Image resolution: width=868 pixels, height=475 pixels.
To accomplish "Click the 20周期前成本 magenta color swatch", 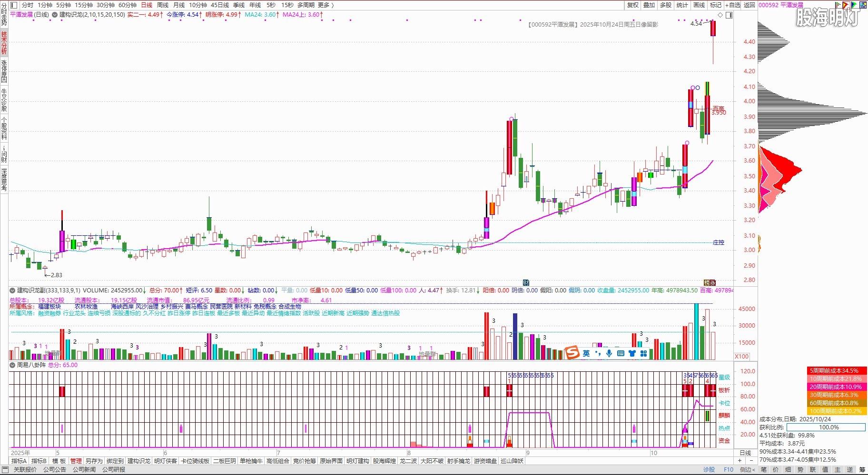I will [x=836, y=387].
